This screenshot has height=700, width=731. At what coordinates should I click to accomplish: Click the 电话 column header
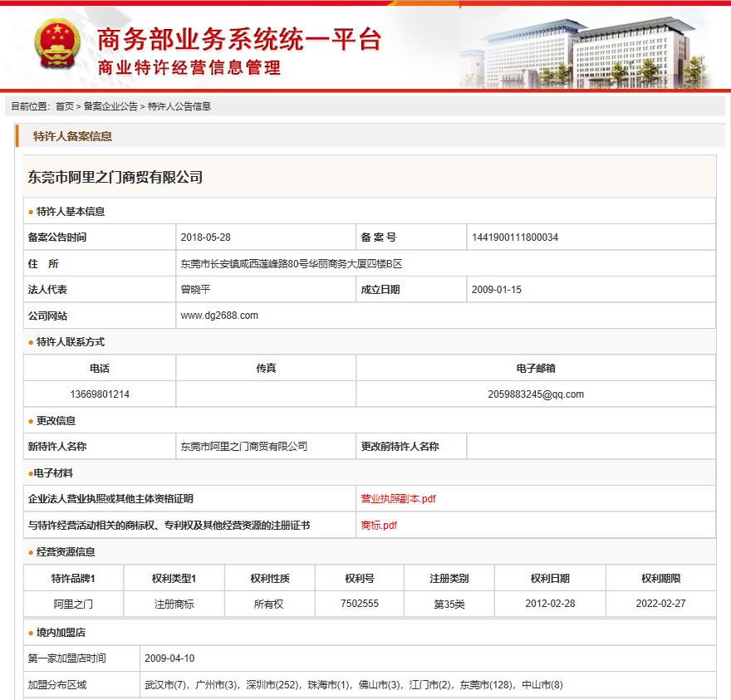click(100, 368)
